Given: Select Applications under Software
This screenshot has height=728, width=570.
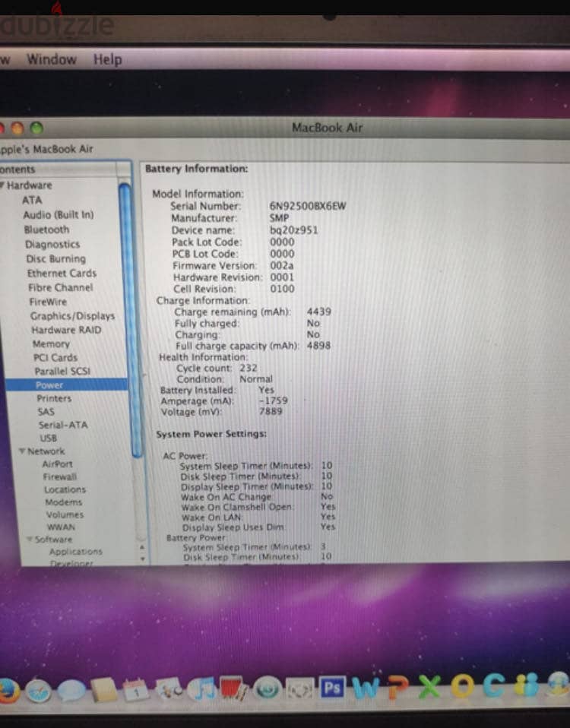Looking at the screenshot, I should tap(76, 552).
